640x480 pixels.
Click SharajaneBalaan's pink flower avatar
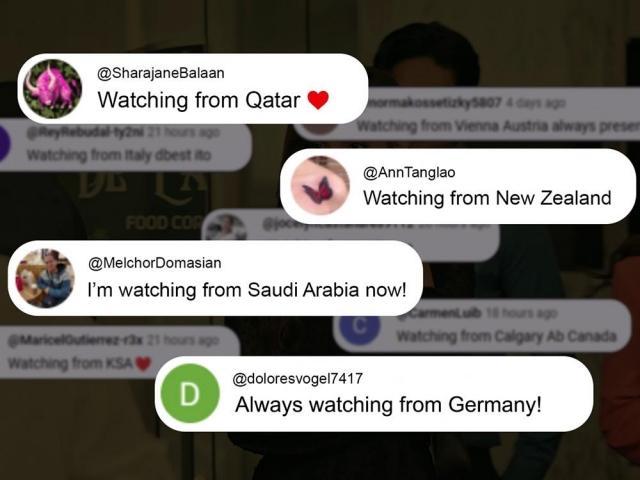pos(53,89)
